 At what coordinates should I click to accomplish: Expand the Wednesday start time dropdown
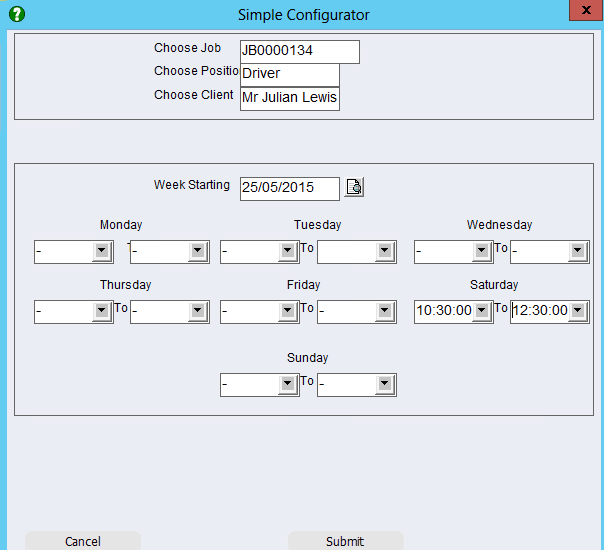482,252
